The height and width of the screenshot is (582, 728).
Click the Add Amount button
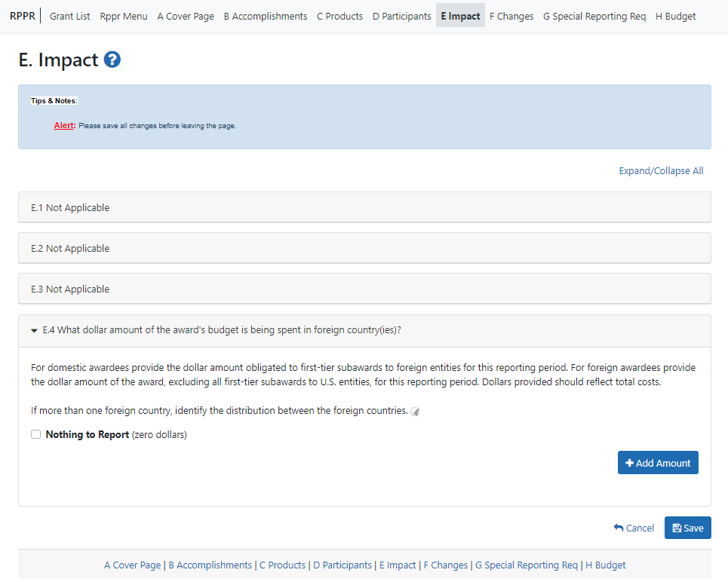coord(658,463)
